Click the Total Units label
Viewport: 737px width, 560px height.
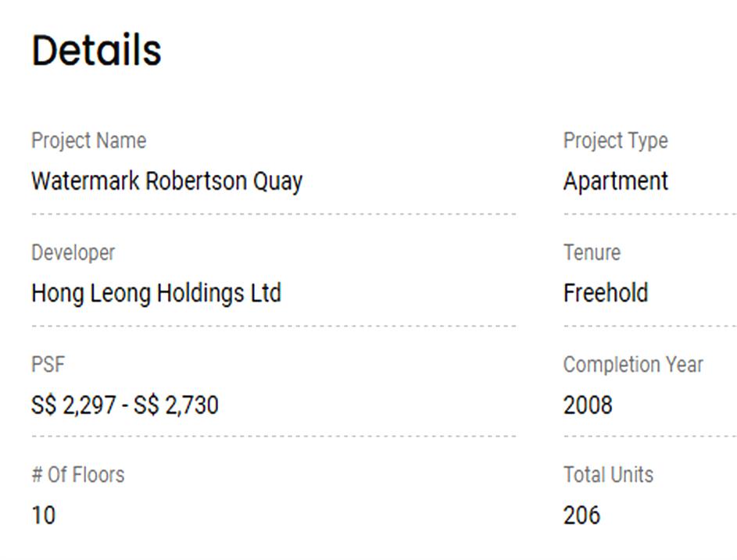click(608, 475)
